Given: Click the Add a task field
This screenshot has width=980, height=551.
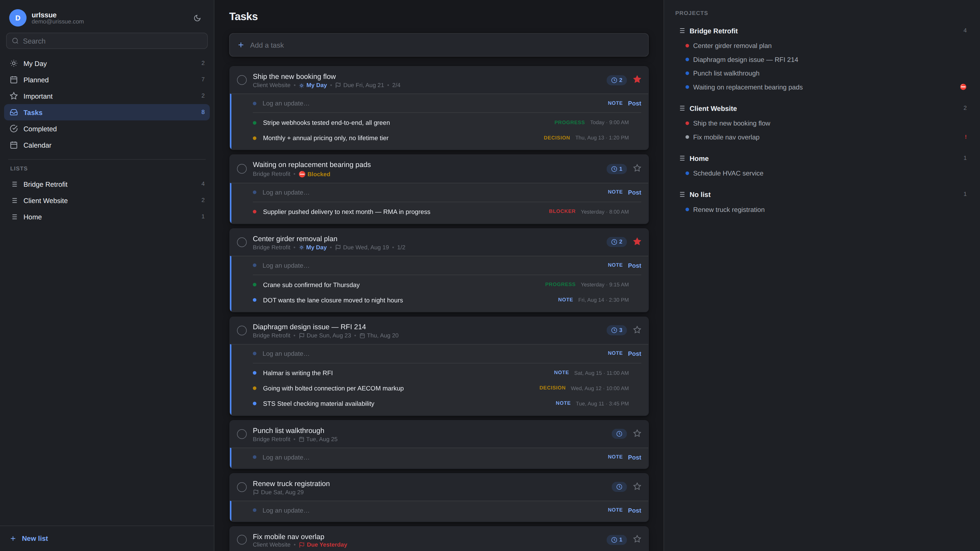Looking at the screenshot, I should [439, 45].
